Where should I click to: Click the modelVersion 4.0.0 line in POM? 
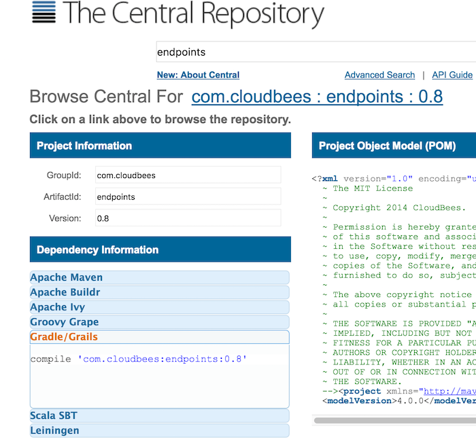(399, 400)
